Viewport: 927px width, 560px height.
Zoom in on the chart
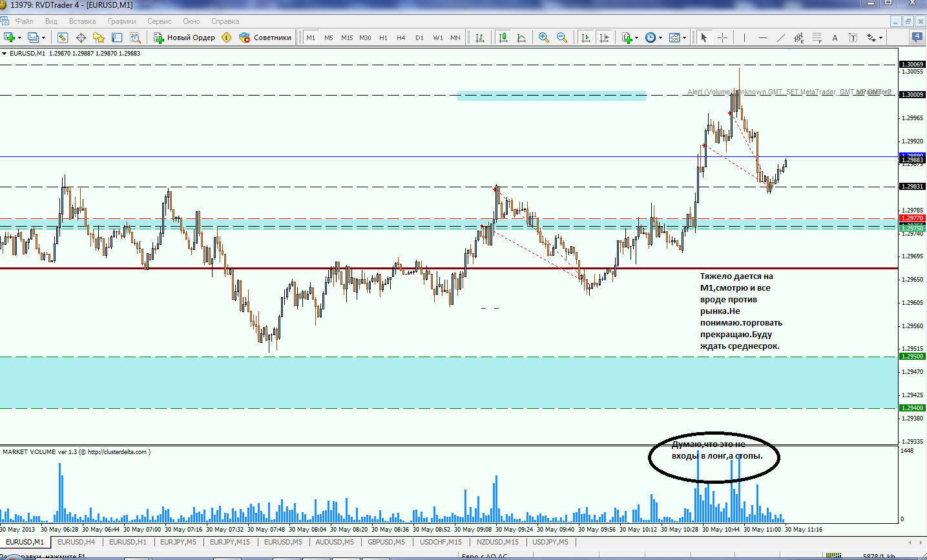click(544, 37)
